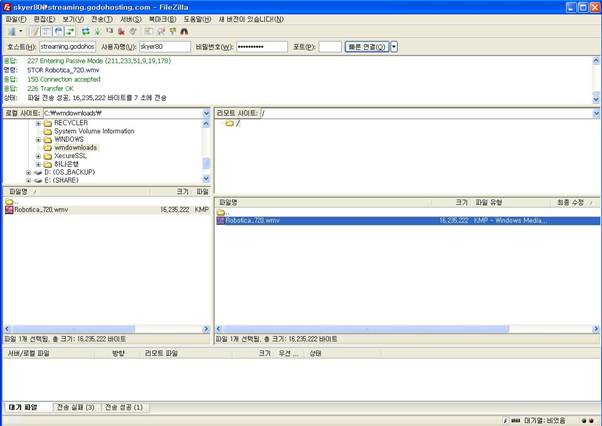Click the '226 Transfer OK' log line
Screen dimensions: 602x426
point(50,89)
